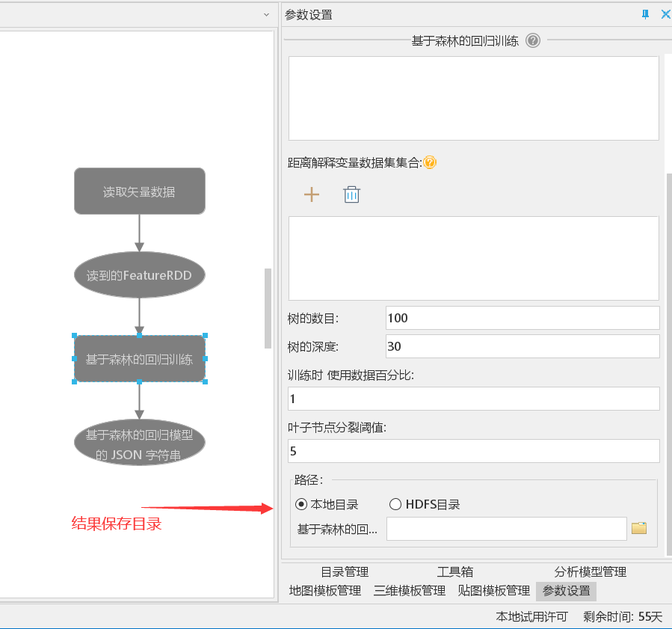The width and height of the screenshot is (672, 629).
Task: Click the canvas vertical scrollbar thumb
Action: tap(268, 308)
